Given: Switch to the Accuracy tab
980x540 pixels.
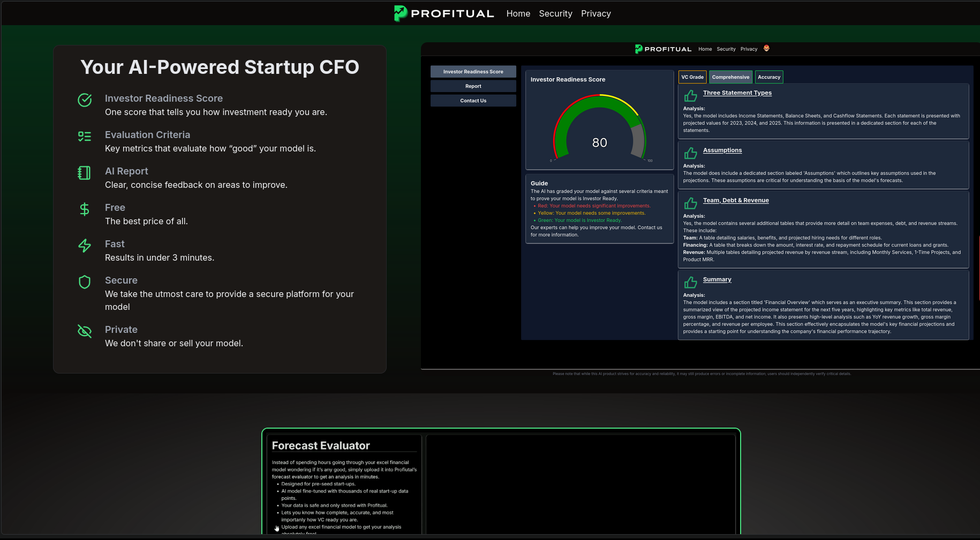Looking at the screenshot, I should click(x=769, y=77).
